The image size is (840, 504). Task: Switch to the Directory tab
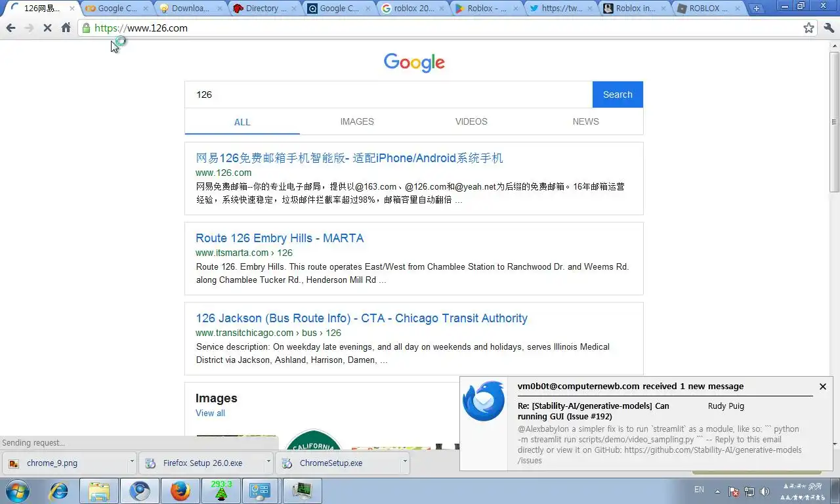tap(264, 9)
